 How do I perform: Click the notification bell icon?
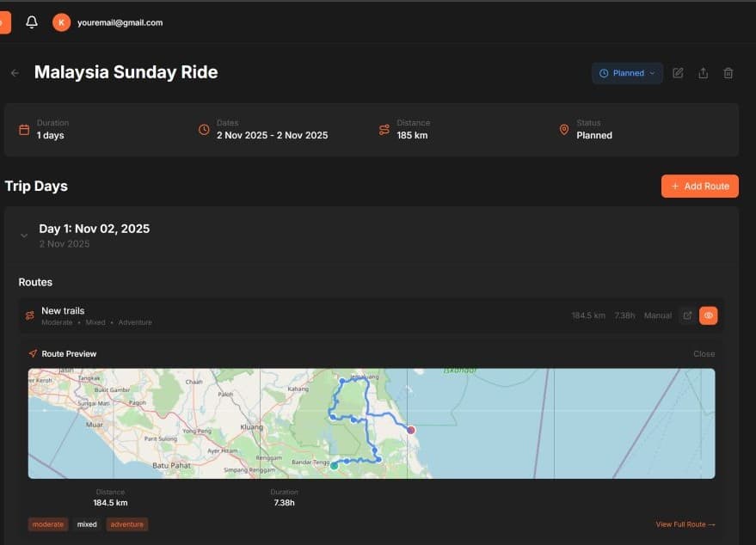coord(32,21)
